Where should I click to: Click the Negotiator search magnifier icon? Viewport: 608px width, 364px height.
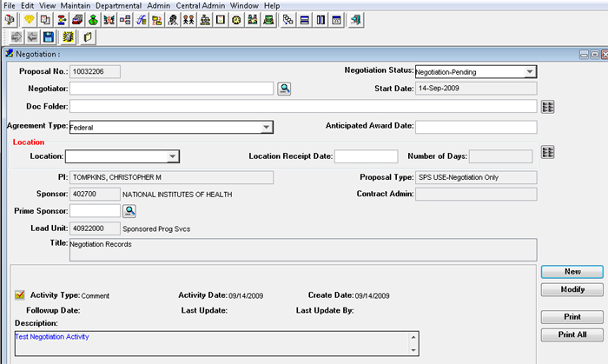[x=284, y=89]
